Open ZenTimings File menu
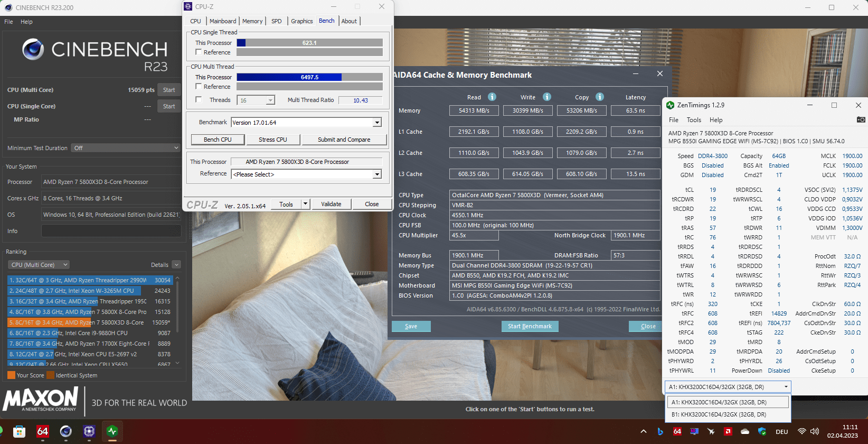The width and height of the screenshot is (868, 444). click(674, 120)
